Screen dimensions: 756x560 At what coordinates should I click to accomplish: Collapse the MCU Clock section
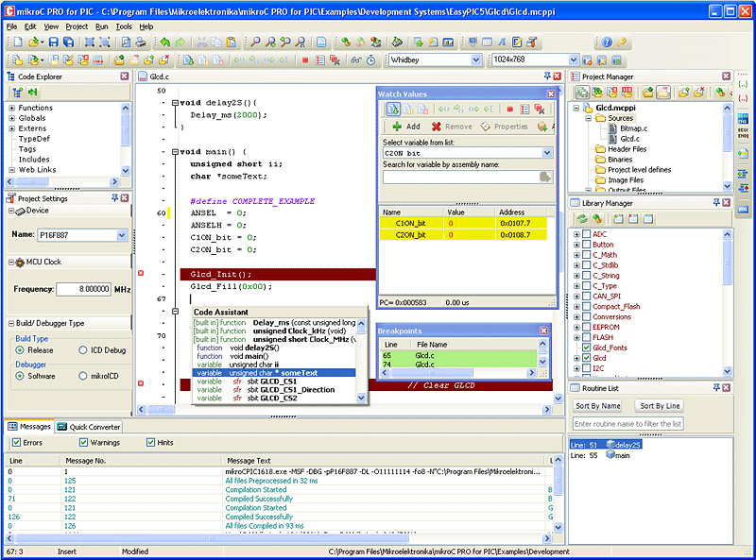(x=11, y=262)
